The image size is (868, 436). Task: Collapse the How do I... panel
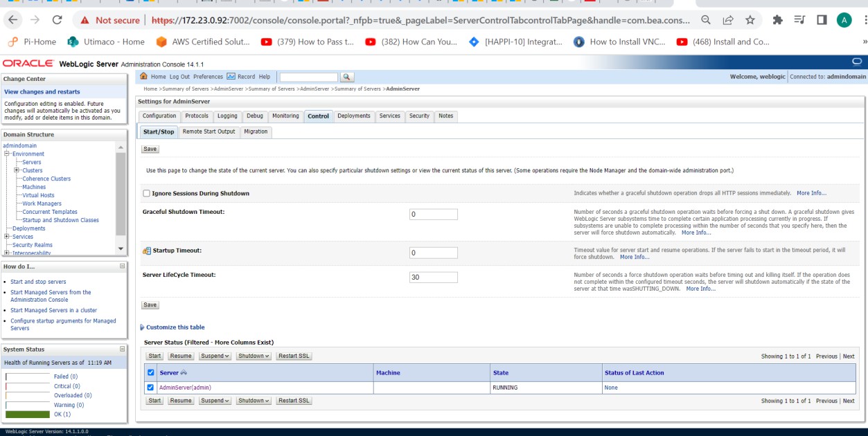(x=122, y=266)
